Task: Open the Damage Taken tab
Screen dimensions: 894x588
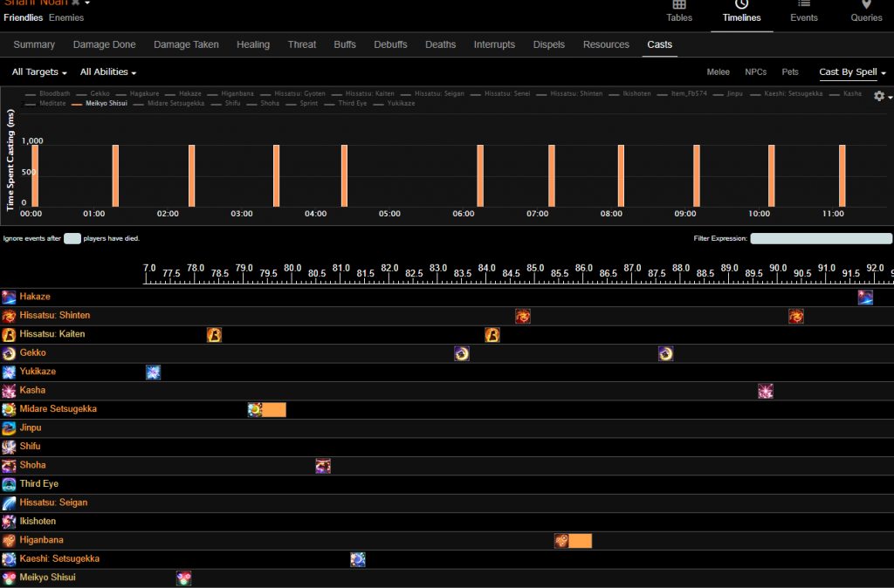Action: click(x=186, y=44)
